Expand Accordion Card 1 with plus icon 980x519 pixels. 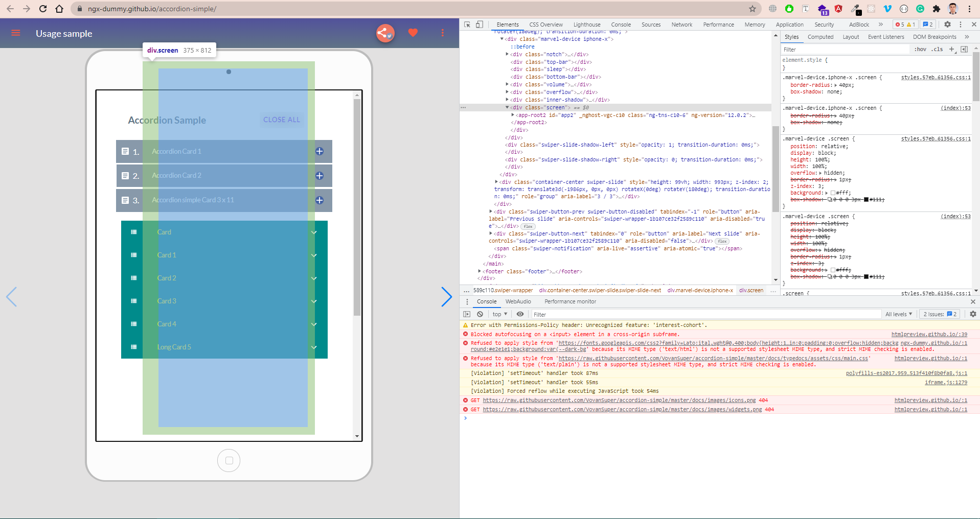coord(320,151)
